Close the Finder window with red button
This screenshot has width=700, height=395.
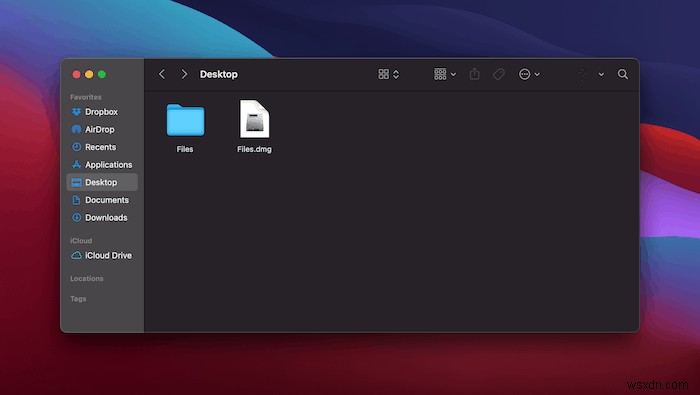click(x=76, y=74)
